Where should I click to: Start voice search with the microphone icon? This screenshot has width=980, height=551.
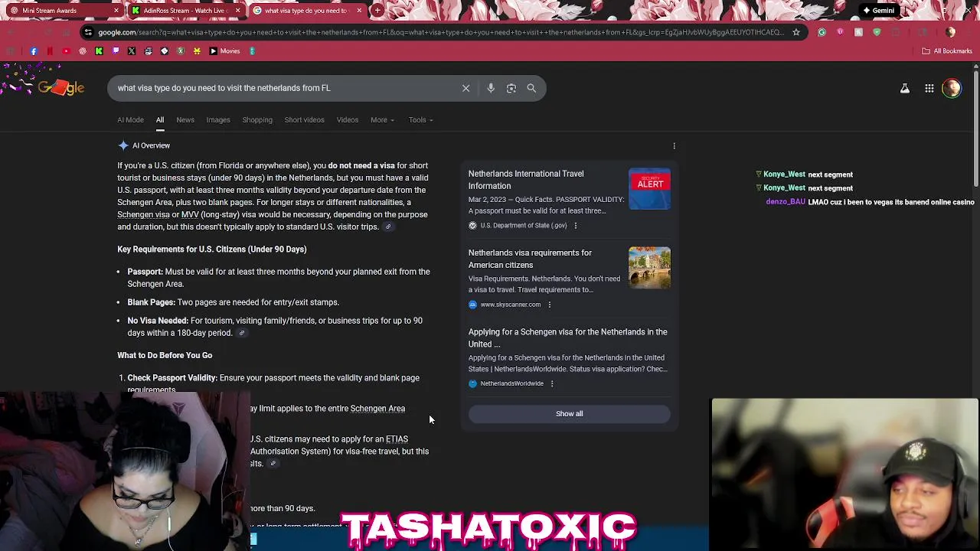point(491,88)
